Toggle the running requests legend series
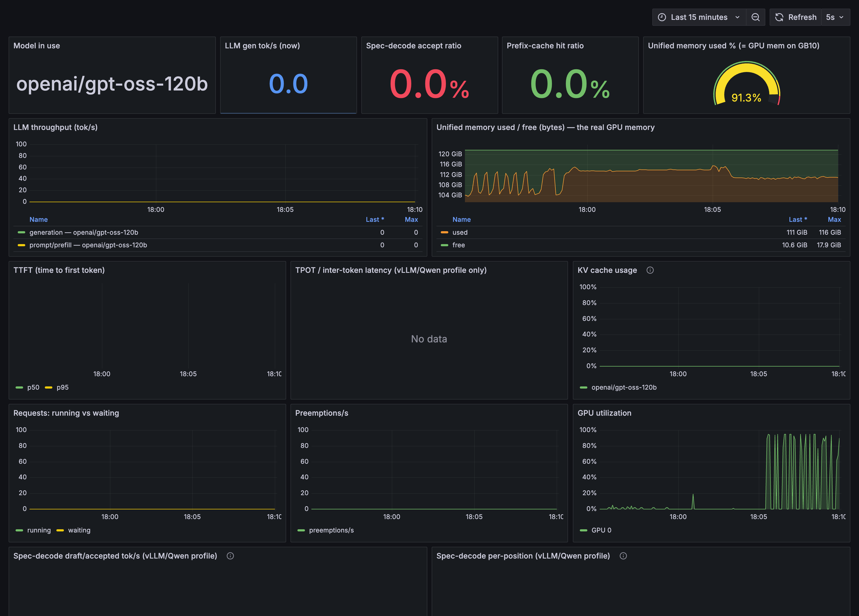859x616 pixels. 39,530
